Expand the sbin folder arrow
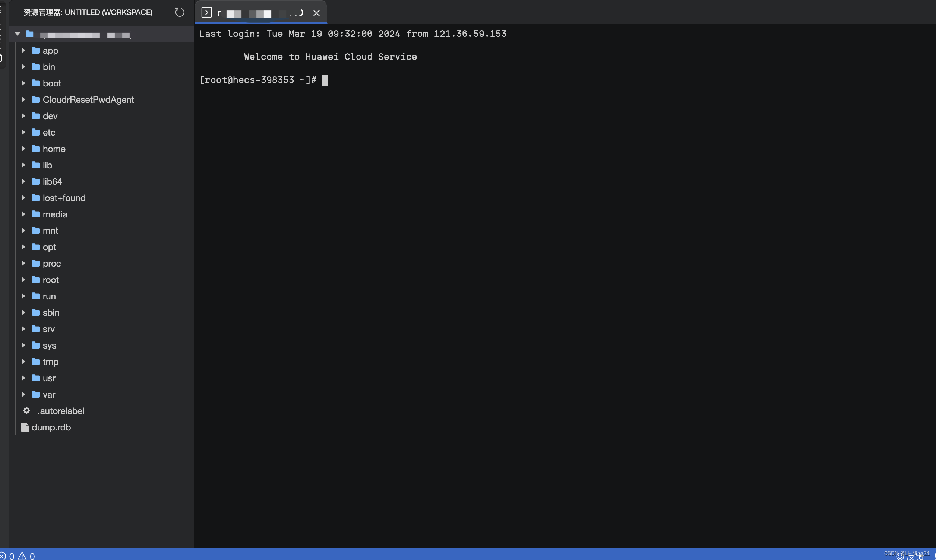Image resolution: width=936 pixels, height=560 pixels. (x=23, y=312)
